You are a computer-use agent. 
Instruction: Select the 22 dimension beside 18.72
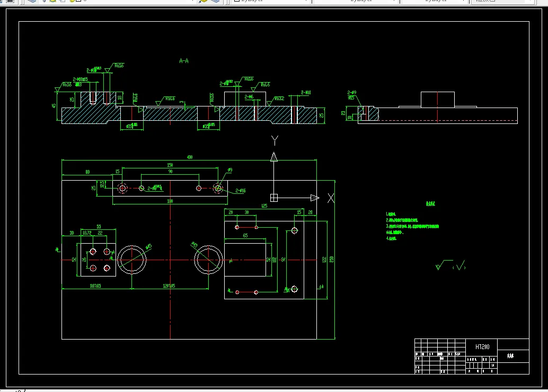pos(100,233)
